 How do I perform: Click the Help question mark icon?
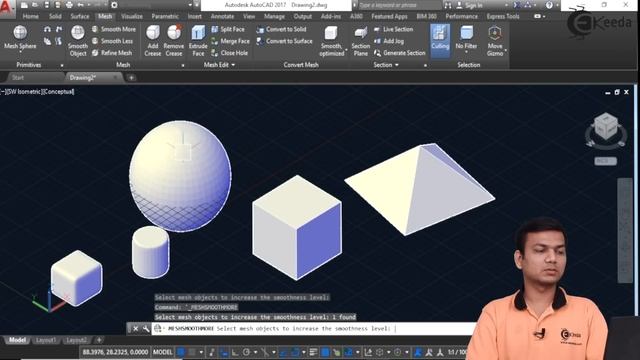(549, 5)
